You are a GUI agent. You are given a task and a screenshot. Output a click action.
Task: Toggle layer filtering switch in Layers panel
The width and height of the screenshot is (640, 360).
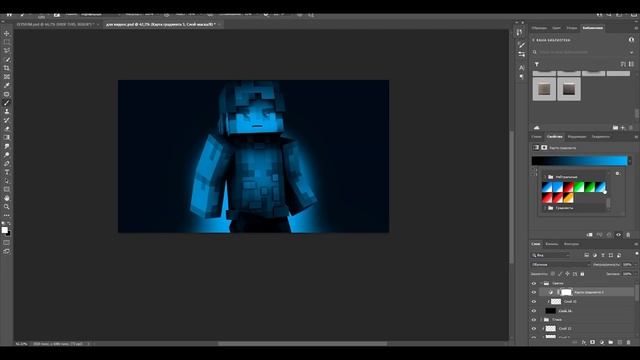pos(636,253)
